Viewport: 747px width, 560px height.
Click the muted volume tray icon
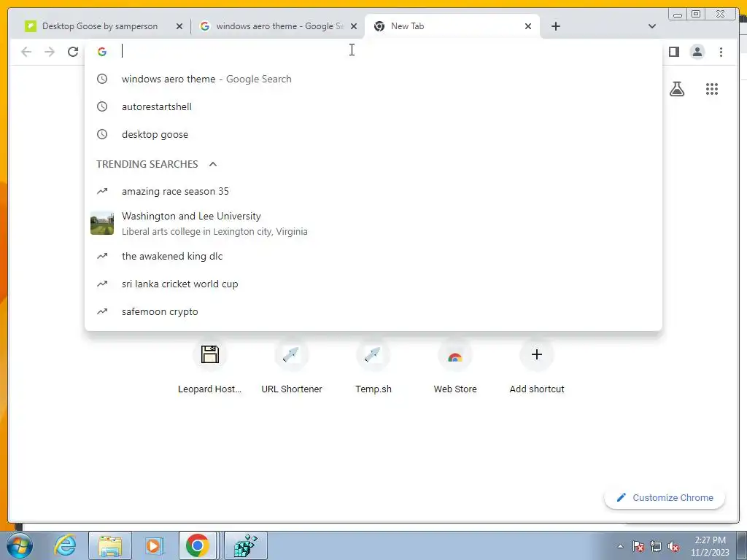click(x=673, y=546)
